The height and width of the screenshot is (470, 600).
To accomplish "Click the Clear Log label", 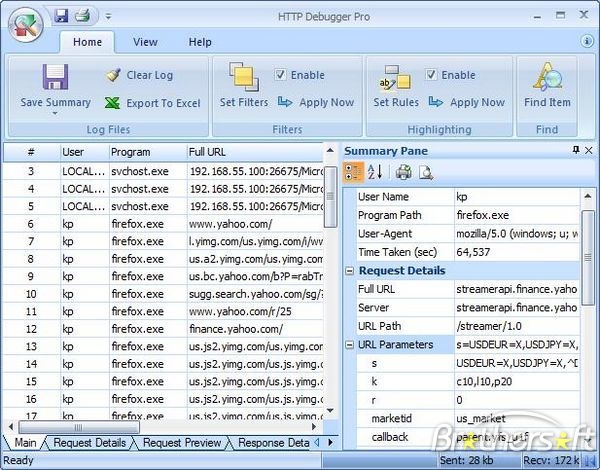I will pyautogui.click(x=150, y=75).
